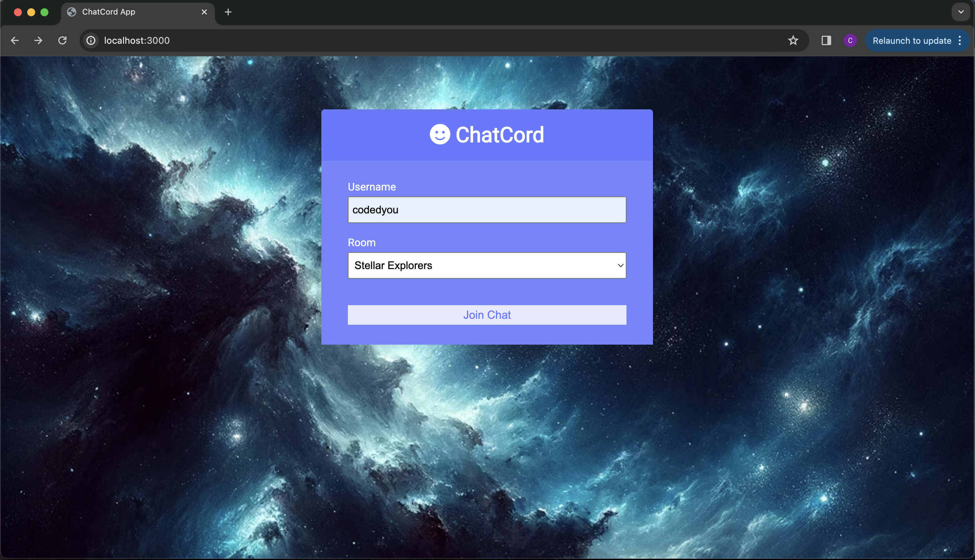Screen dimensions: 975x560
Task: Click the green fullscreen window button
Action: (44, 12)
